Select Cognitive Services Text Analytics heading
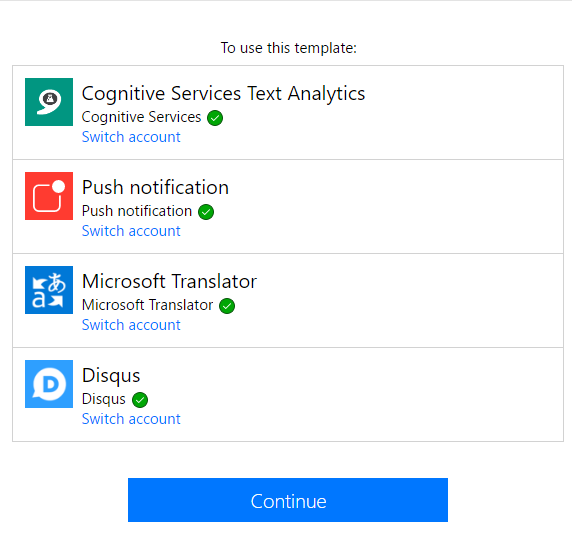 (223, 94)
